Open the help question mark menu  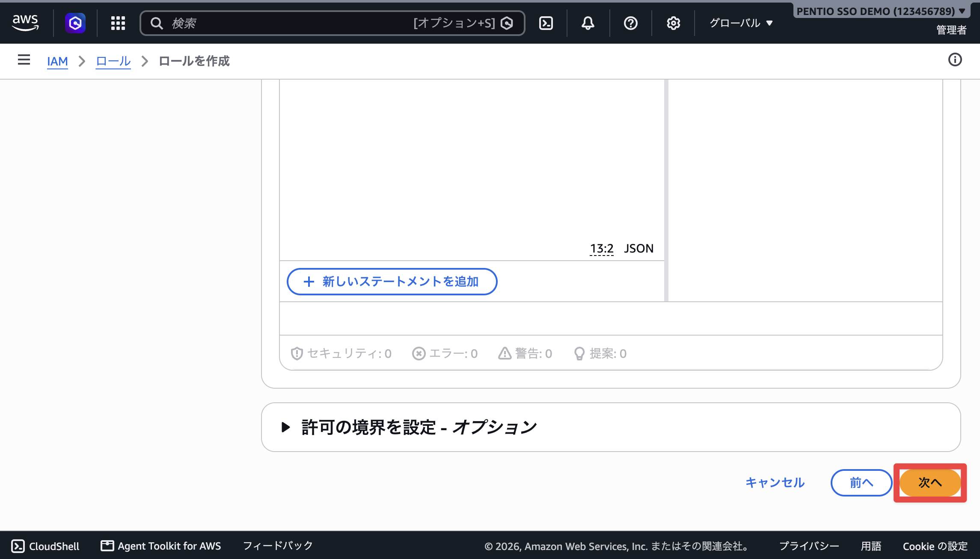630,23
